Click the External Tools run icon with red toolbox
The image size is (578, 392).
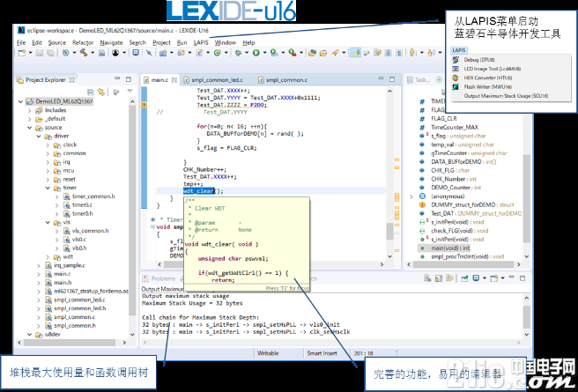(293, 53)
